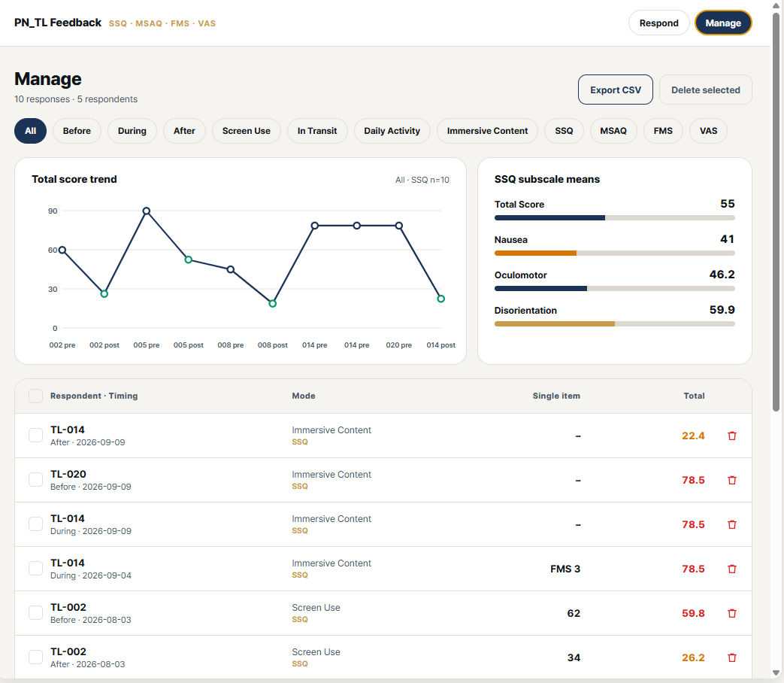Click the green 005 post data point
The width and height of the screenshot is (784, 683).
[189, 260]
